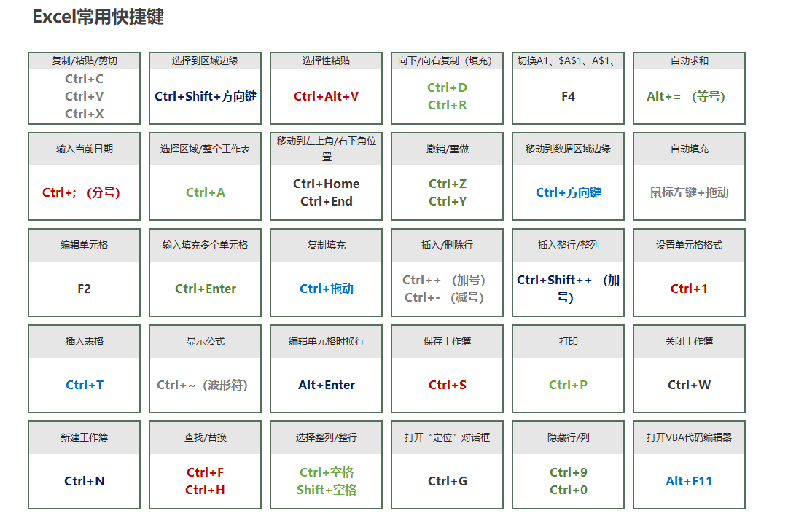Click the '复制/粘贴/剪切' card header

pyautogui.click(x=84, y=60)
